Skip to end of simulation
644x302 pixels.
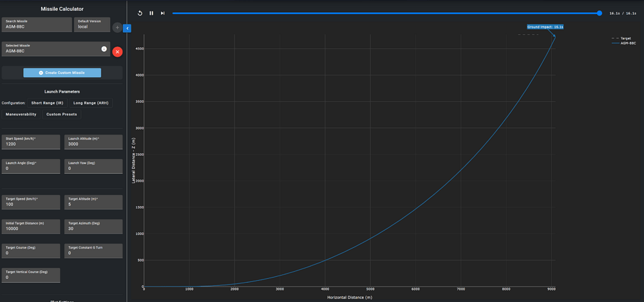pyautogui.click(x=163, y=13)
